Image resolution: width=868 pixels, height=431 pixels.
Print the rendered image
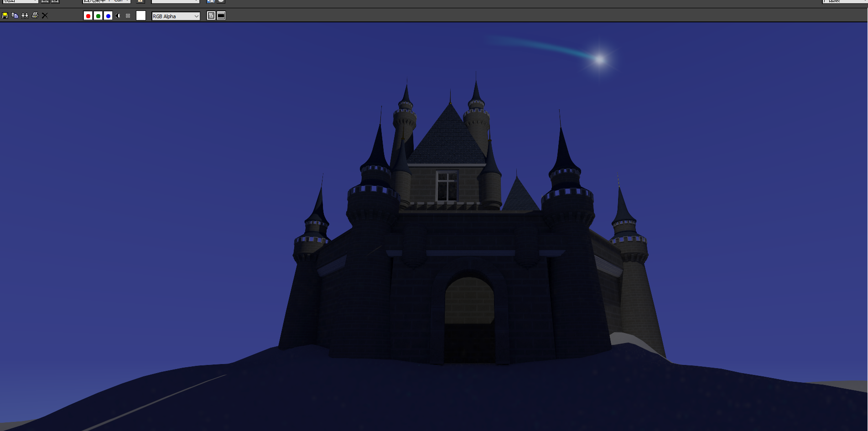[x=35, y=15]
